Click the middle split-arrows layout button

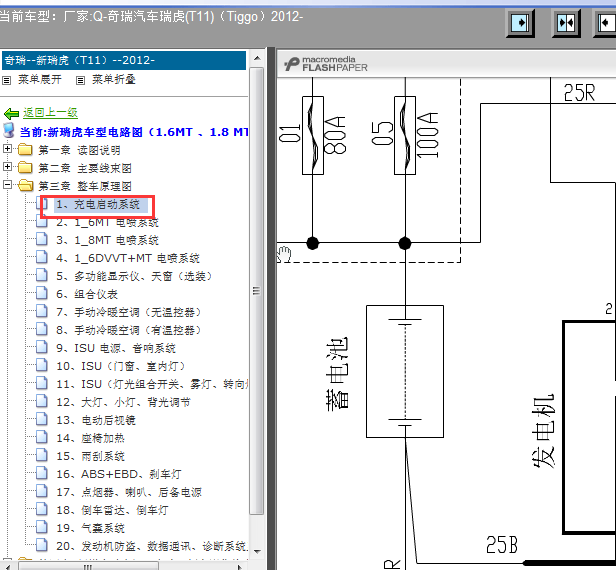pyautogui.click(x=566, y=23)
